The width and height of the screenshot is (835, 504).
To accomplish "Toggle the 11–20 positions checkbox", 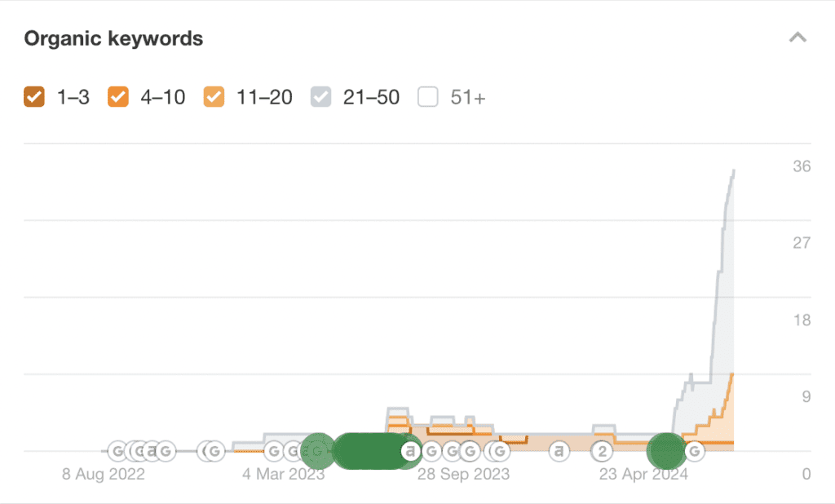I will pyautogui.click(x=214, y=97).
